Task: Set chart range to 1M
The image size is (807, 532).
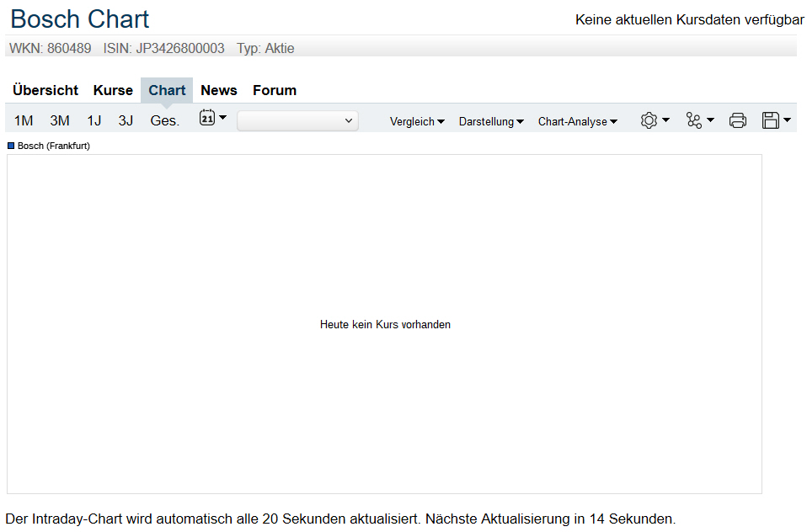Action: [x=24, y=120]
